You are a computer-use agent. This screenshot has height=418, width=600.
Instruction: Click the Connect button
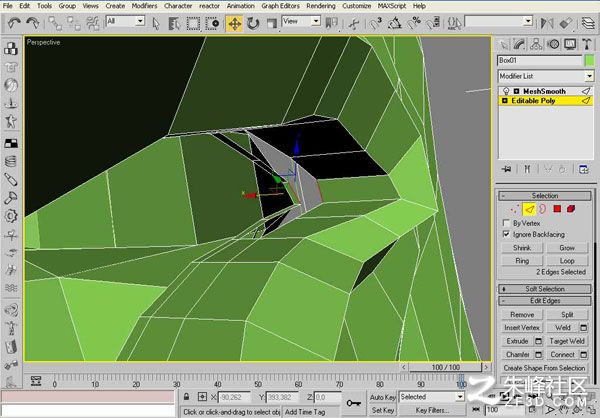pos(562,354)
